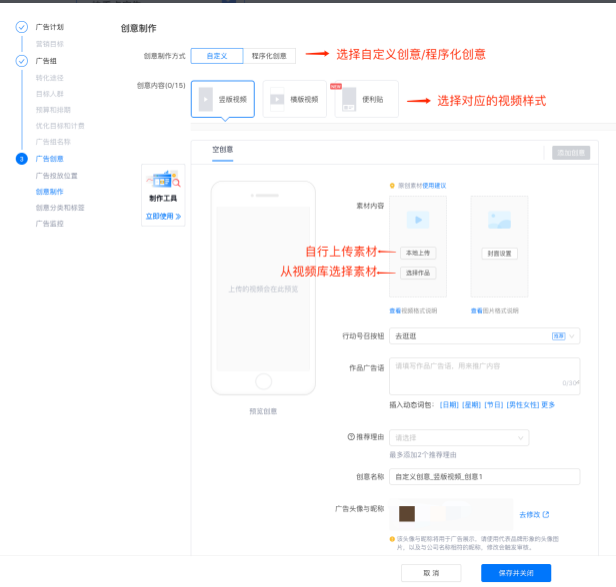616x587 pixels.
Task: Click the 去修改 link
Action: (x=534, y=514)
